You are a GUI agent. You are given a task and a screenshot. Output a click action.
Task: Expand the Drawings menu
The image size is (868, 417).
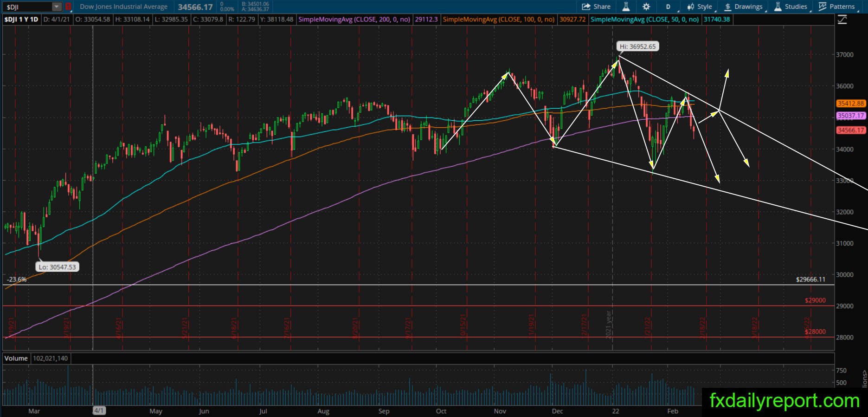click(743, 7)
